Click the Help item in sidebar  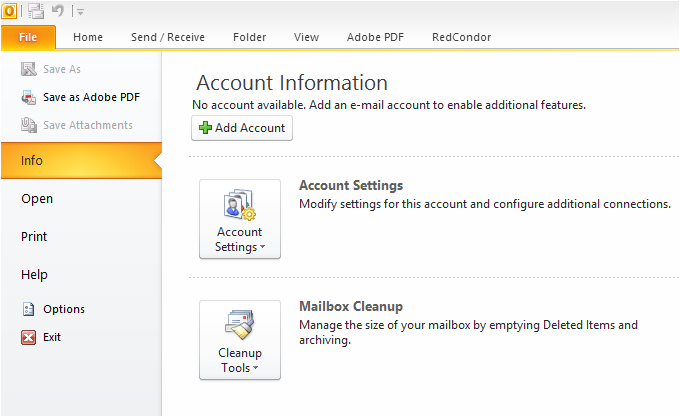[x=34, y=275]
